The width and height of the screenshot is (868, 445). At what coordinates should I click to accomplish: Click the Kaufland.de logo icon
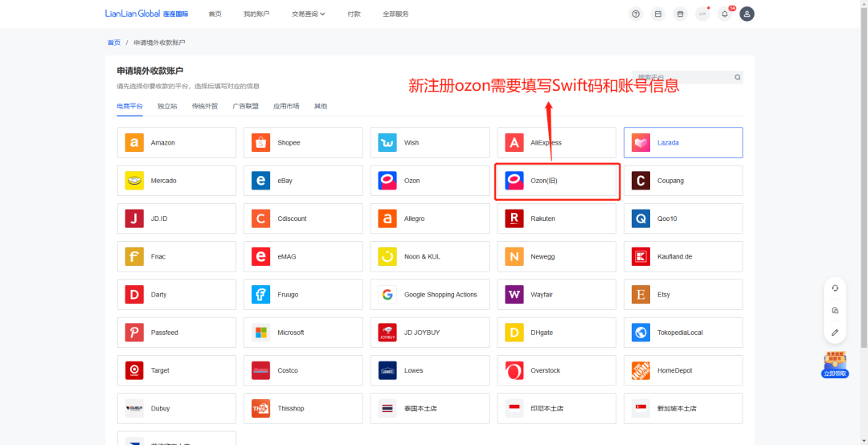point(641,256)
